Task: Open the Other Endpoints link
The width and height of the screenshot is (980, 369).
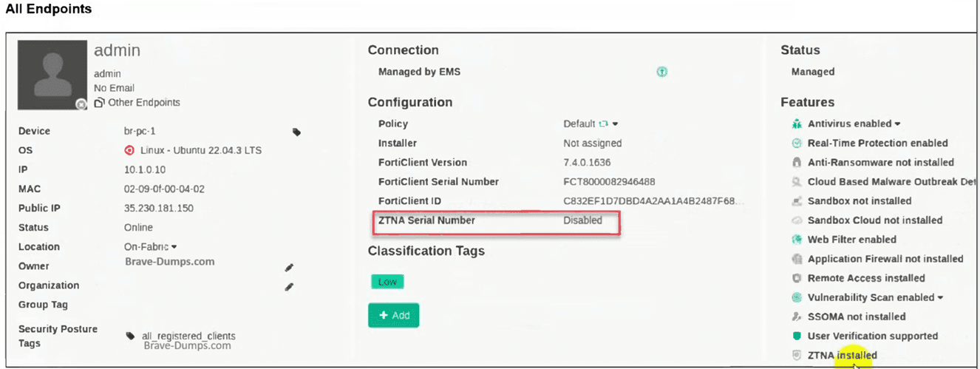Action: point(137,102)
